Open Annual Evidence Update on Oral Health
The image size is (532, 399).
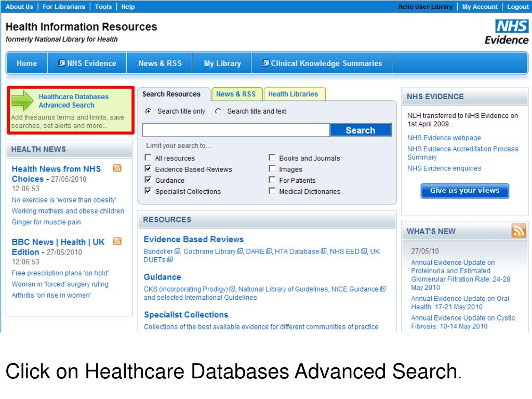(460, 303)
